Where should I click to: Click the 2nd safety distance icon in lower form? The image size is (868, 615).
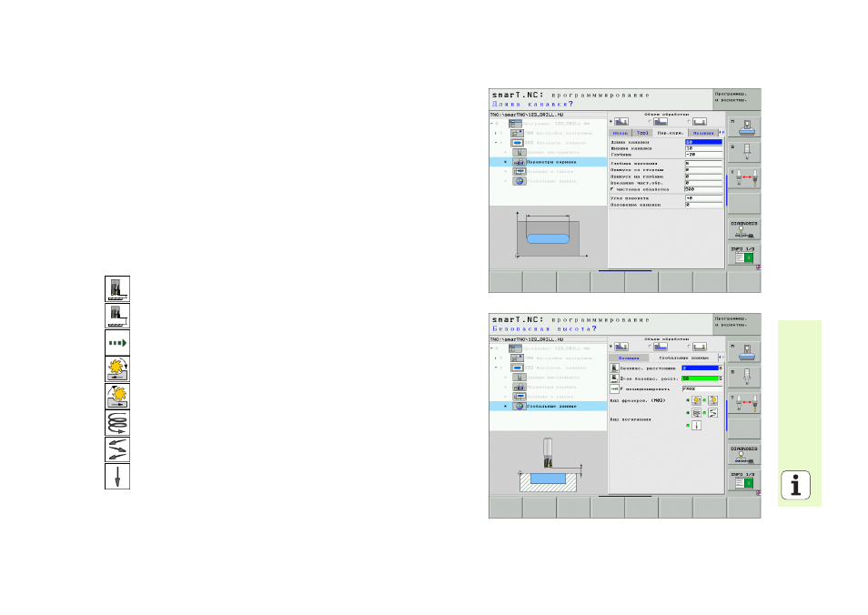point(614,378)
